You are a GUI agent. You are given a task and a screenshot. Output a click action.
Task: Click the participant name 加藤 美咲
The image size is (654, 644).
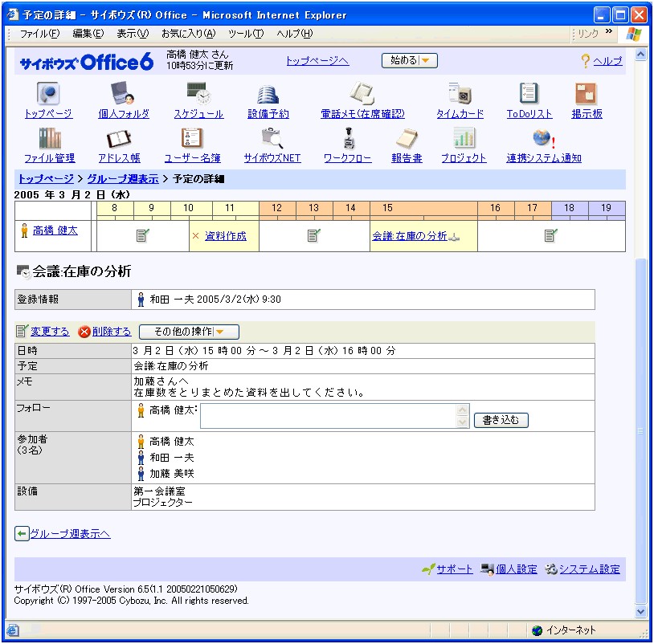pyautogui.click(x=171, y=474)
